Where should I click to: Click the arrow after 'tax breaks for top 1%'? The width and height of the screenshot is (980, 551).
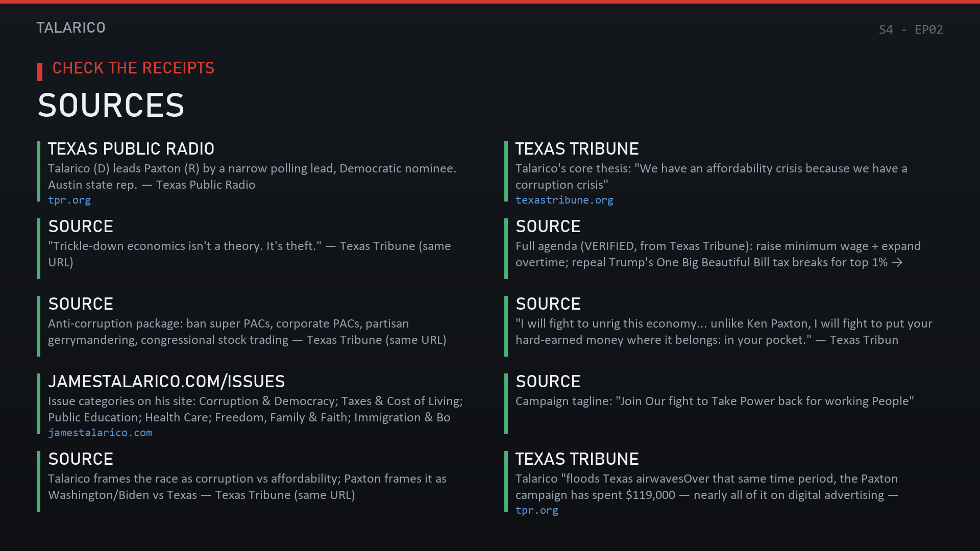897,263
